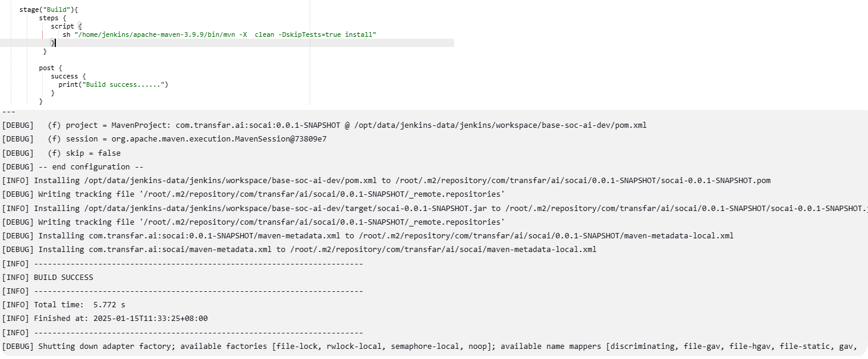Click the "BUILD SUCCESS" log line
868x359 pixels.
pyautogui.click(x=64, y=278)
